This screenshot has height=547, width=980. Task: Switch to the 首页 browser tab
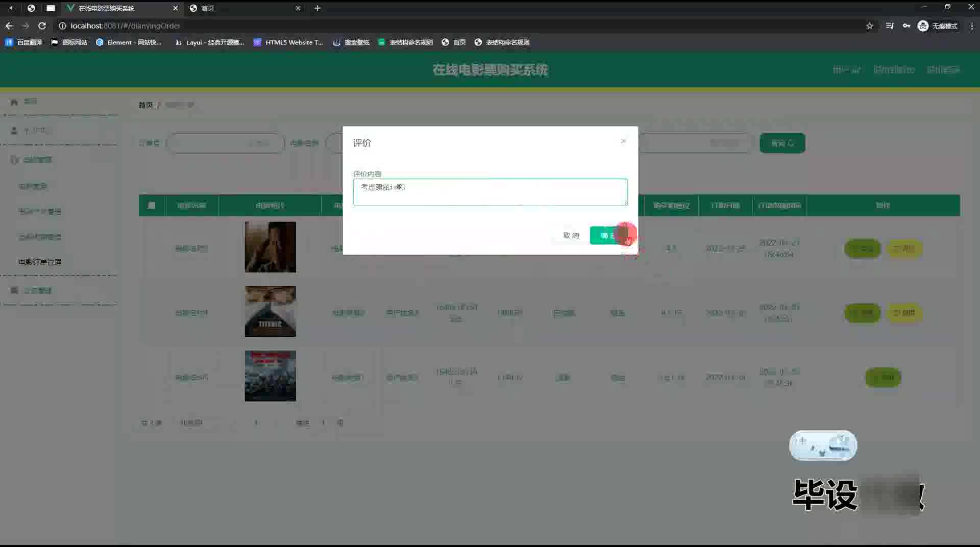[245, 8]
